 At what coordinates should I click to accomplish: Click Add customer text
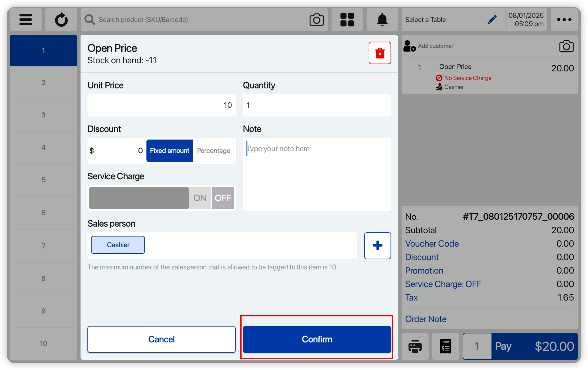point(435,46)
